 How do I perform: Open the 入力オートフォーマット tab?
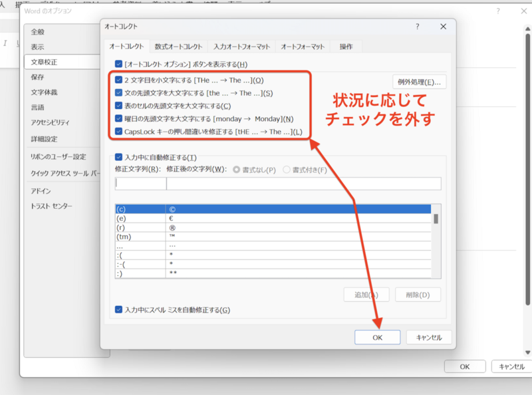241,47
